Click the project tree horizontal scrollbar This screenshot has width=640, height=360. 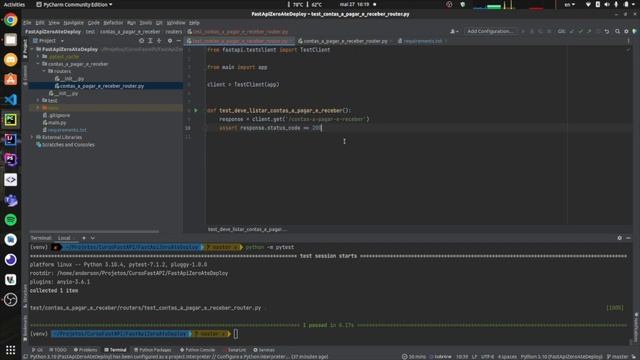tap(94, 231)
